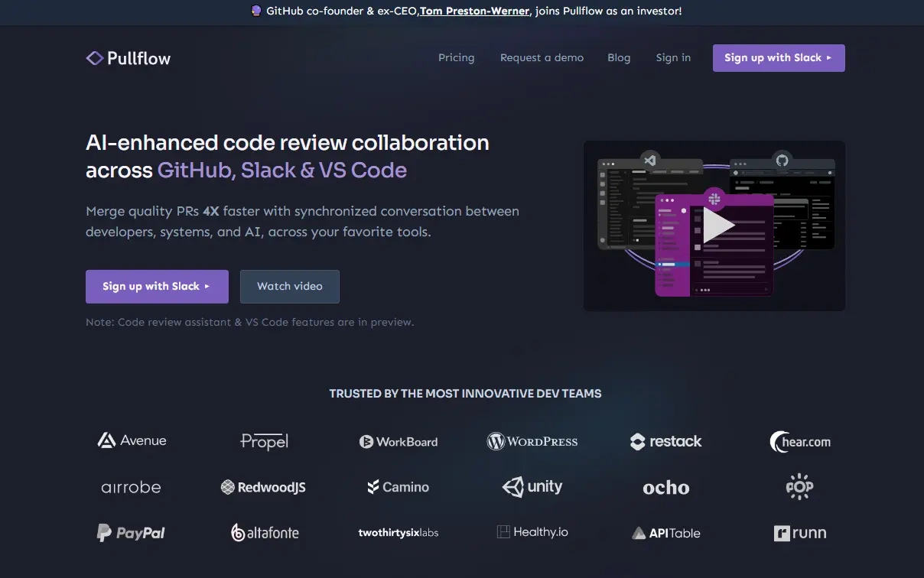Click the Propel logo
Screen dimensions: 924x578
coord(264,441)
